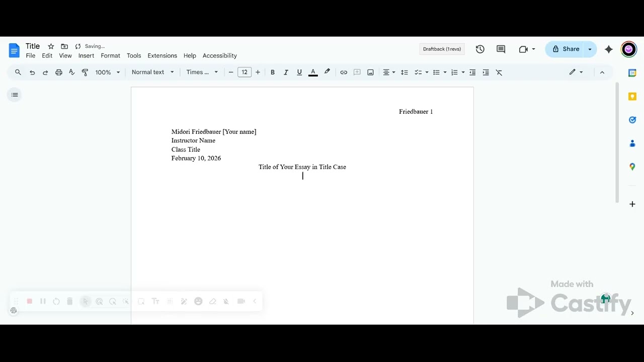The width and height of the screenshot is (644, 362).
Task: Click the Draftback (1 revs) button
Action: [x=442, y=49]
